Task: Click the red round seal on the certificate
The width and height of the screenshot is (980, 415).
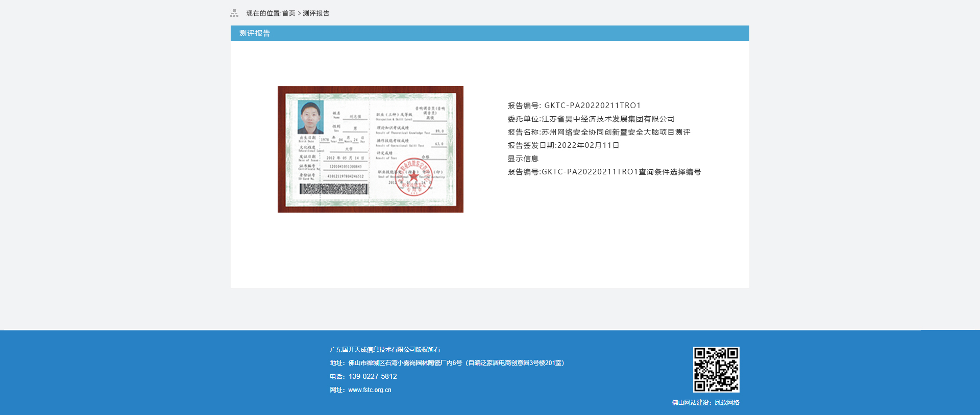Action: pyautogui.click(x=413, y=177)
